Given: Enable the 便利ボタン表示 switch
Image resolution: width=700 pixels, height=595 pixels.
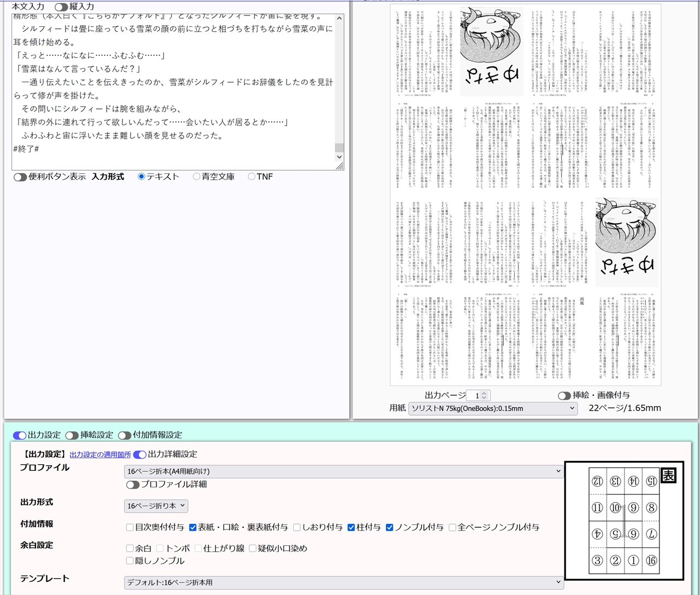Looking at the screenshot, I should click(x=20, y=177).
